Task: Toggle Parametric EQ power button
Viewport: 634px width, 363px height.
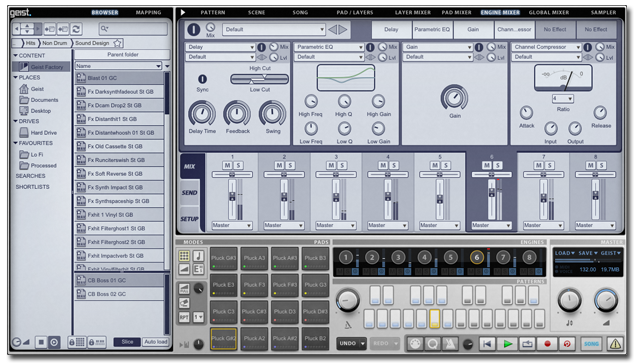Action: 370,47
